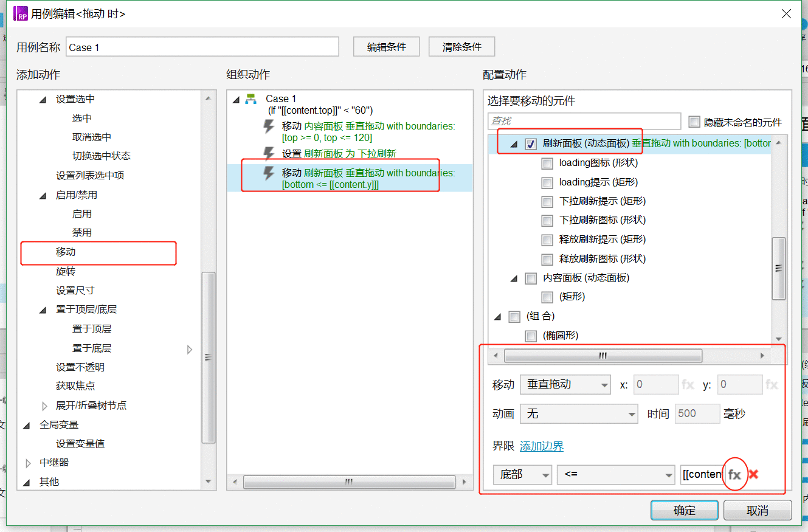This screenshot has height=532, width=808.
Task: Expand 展开/折叠树节点 tree node
Action: (44, 406)
